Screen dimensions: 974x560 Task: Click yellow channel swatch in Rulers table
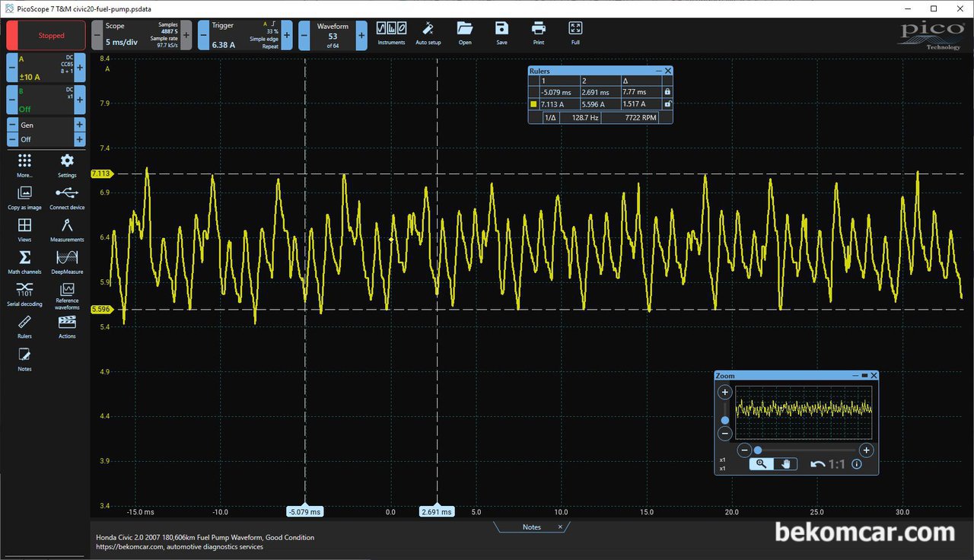point(533,104)
